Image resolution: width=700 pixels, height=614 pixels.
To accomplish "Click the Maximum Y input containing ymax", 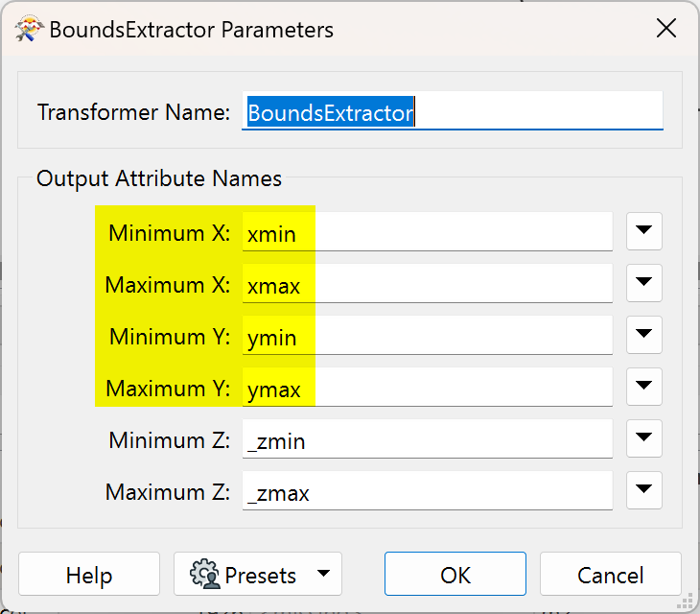I will click(x=427, y=390).
